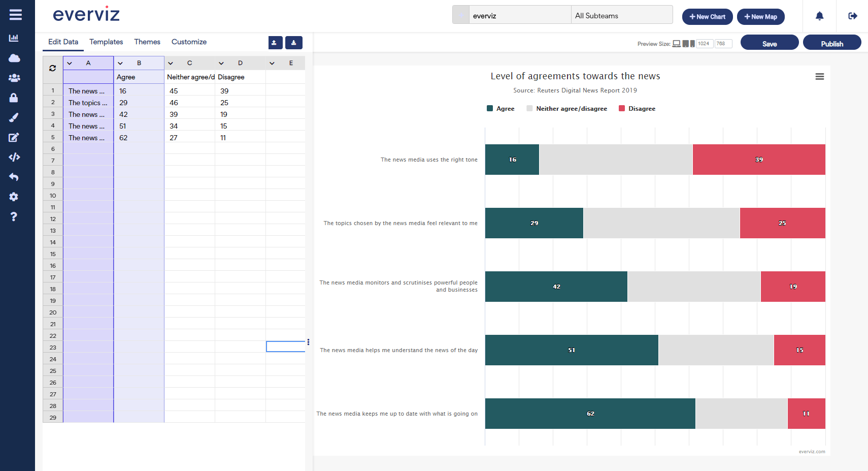Image resolution: width=868 pixels, height=471 pixels.
Task: Open the team users icon in the sidebar
Action: 14,78
